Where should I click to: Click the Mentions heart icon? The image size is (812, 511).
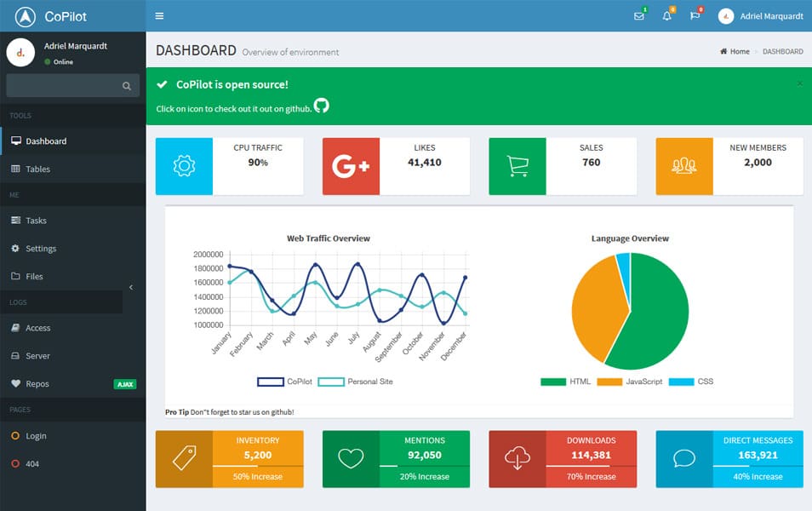tap(351, 459)
